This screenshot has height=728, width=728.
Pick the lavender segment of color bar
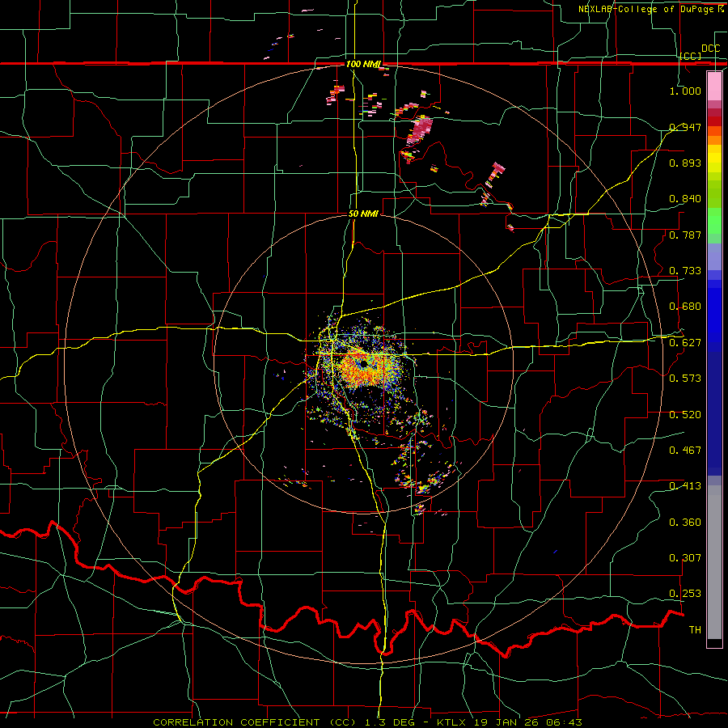(x=714, y=257)
